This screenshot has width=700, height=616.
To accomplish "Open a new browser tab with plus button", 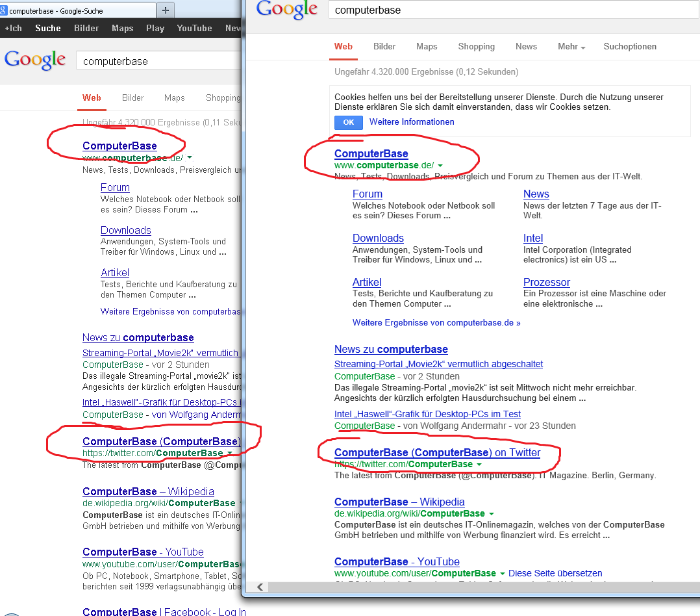I will 165,10.
